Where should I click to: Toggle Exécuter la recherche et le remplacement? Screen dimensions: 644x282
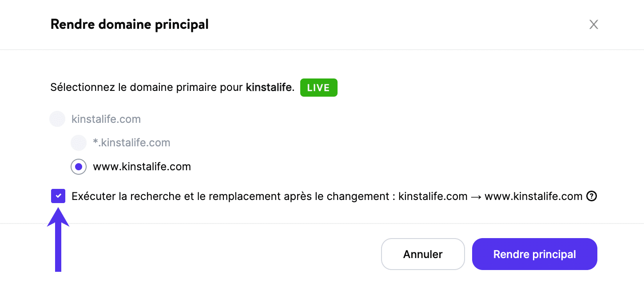coord(58,196)
